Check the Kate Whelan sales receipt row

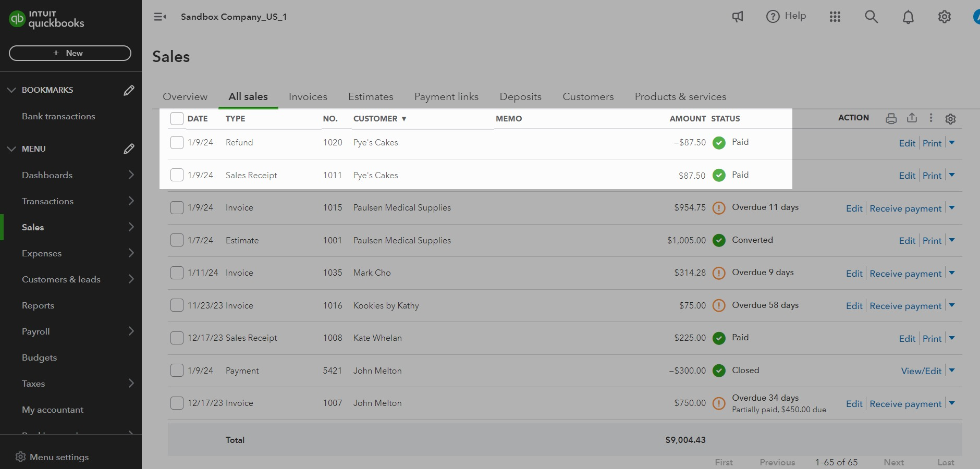coord(177,338)
